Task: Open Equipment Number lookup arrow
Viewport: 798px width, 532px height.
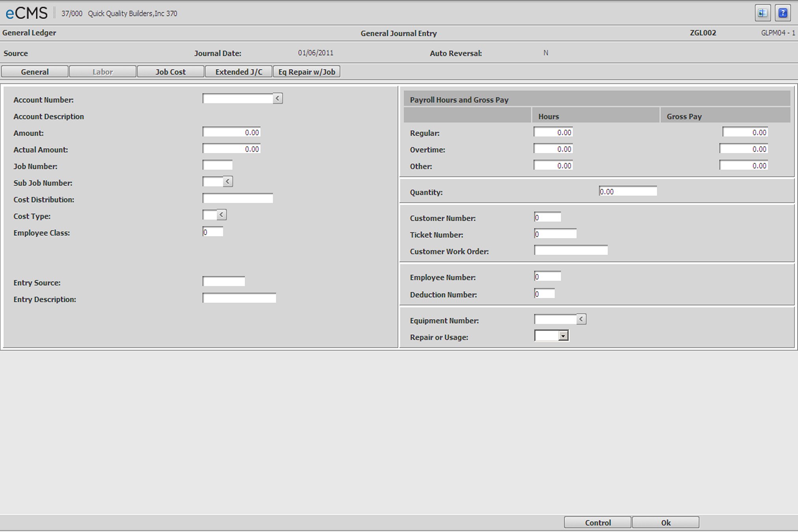Action: [581, 319]
